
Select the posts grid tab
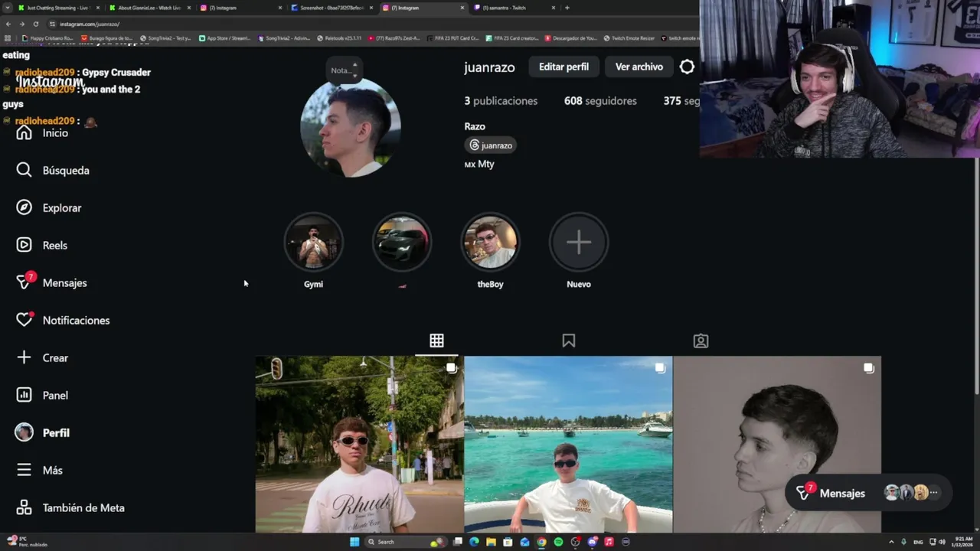436,341
